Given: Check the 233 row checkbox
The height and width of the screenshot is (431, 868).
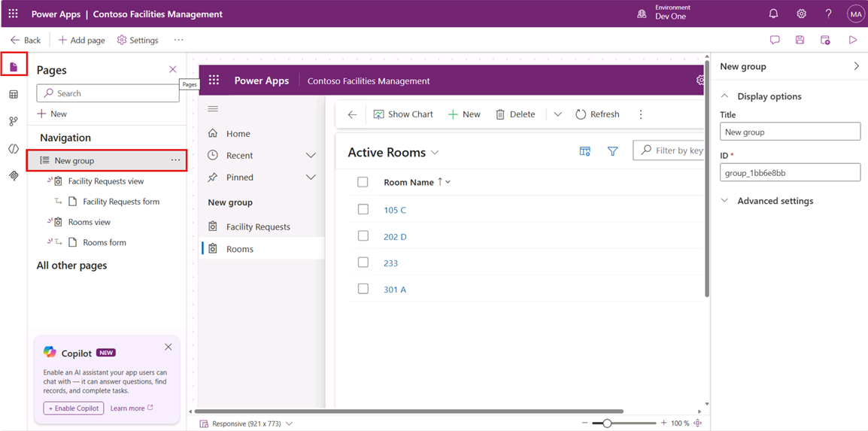Looking at the screenshot, I should 363,263.
